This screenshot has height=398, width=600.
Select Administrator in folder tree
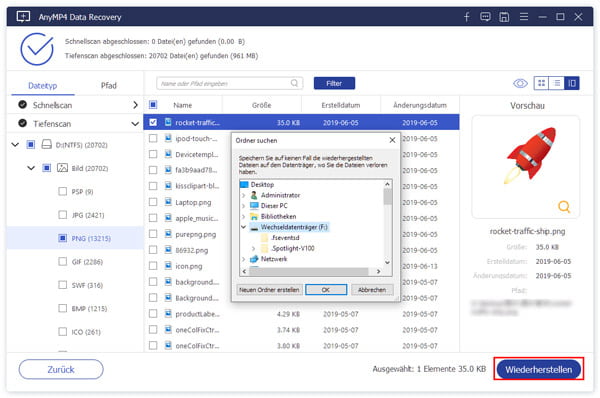coord(280,195)
